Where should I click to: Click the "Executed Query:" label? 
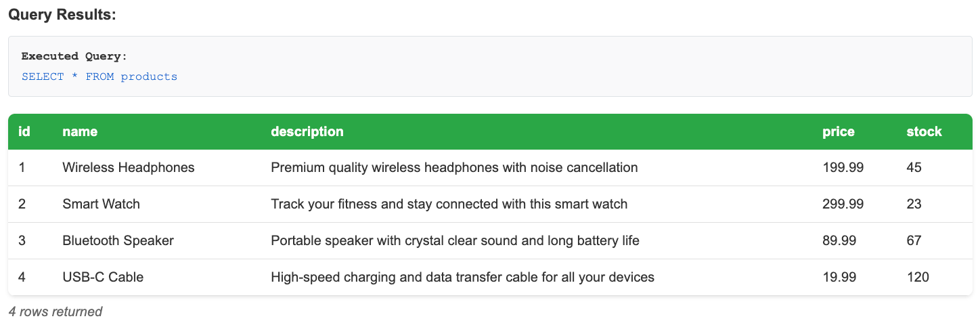(74, 56)
